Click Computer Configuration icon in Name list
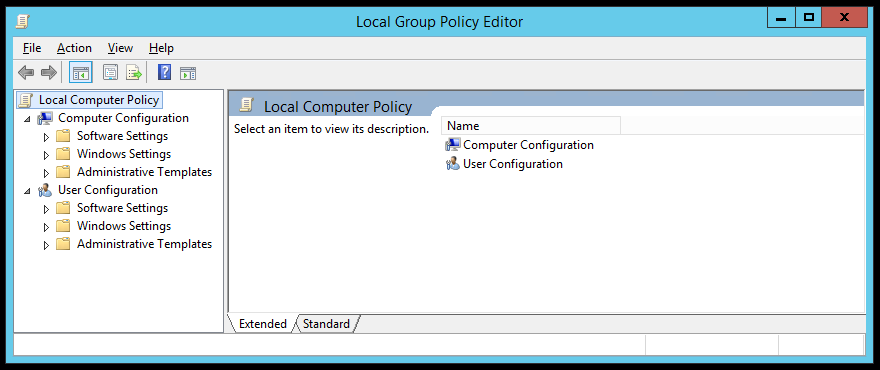Image resolution: width=880 pixels, height=370 pixels. pos(452,145)
